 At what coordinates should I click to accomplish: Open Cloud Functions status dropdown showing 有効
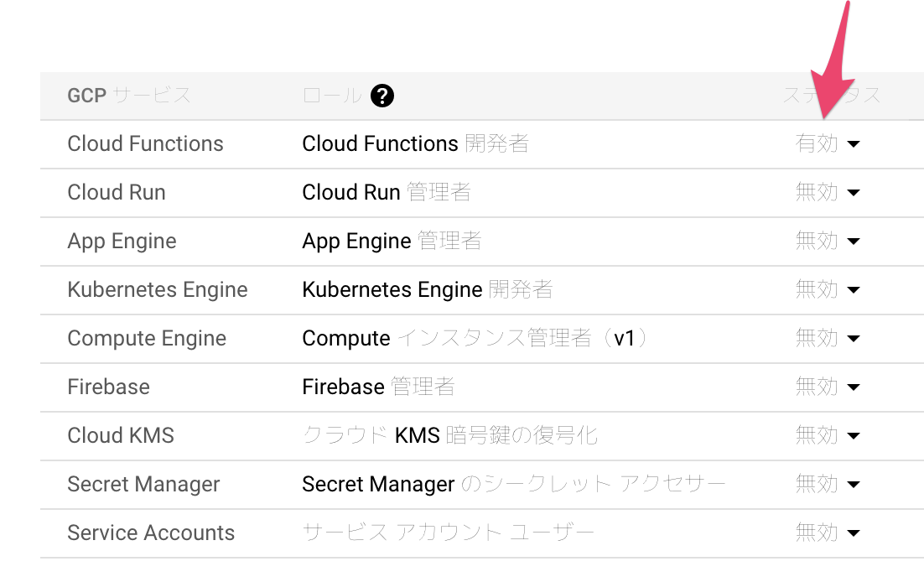(x=828, y=143)
